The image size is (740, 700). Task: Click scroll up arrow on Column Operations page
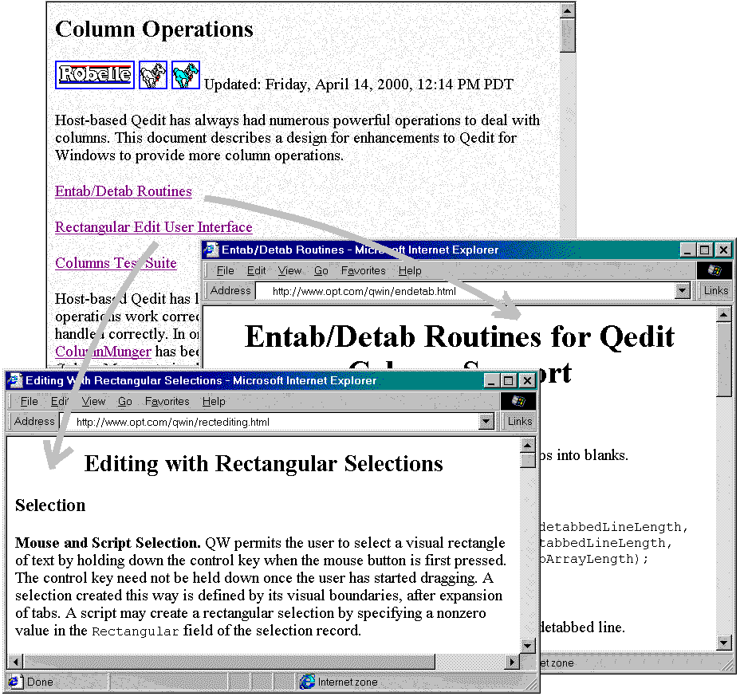tap(568, 10)
